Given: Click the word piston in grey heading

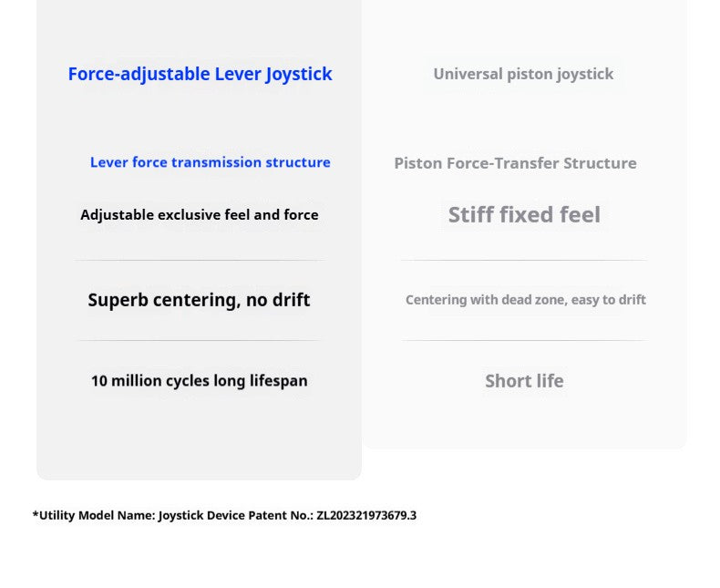Looking at the screenshot, I should pyautogui.click(x=530, y=75).
